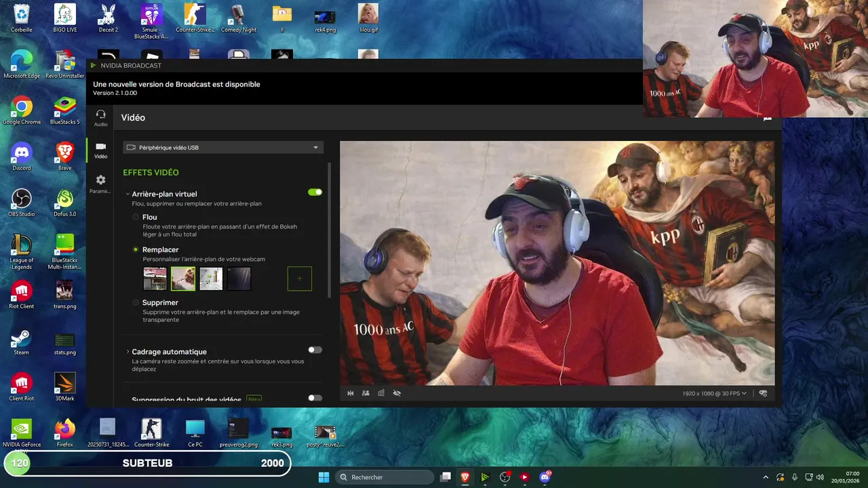Image resolution: width=868 pixels, height=488 pixels.
Task: Open 3DMark desktop shortcut
Action: point(64,388)
